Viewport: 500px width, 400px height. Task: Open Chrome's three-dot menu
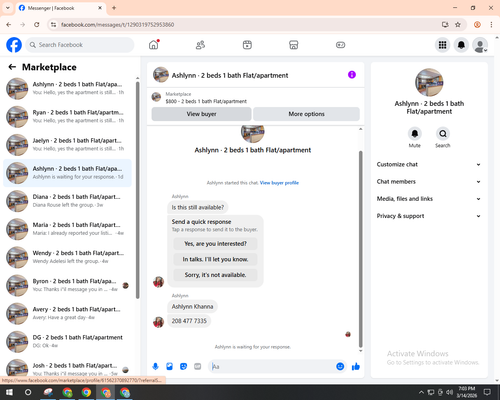coord(491,25)
